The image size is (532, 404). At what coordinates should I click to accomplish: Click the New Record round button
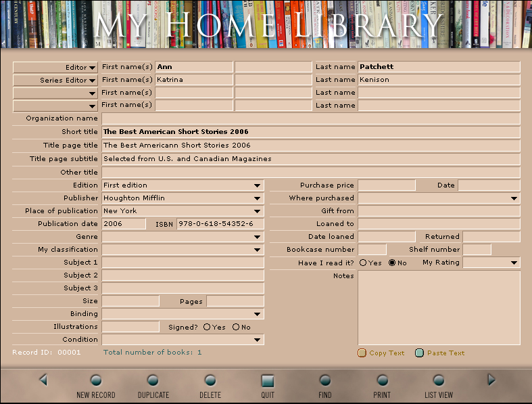(x=96, y=380)
